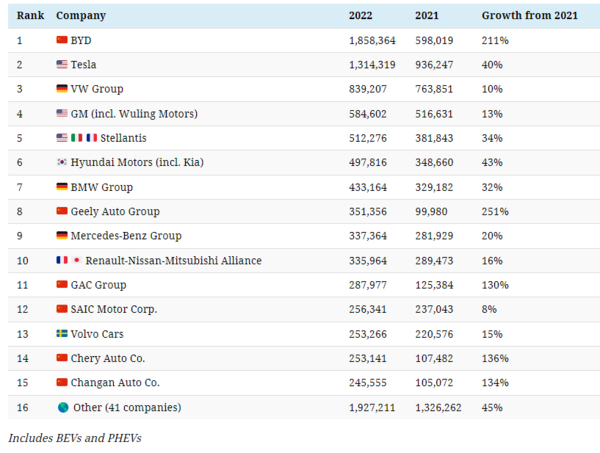Click the US flag next to Tesla
This screenshot has height=453, width=600.
point(62,65)
